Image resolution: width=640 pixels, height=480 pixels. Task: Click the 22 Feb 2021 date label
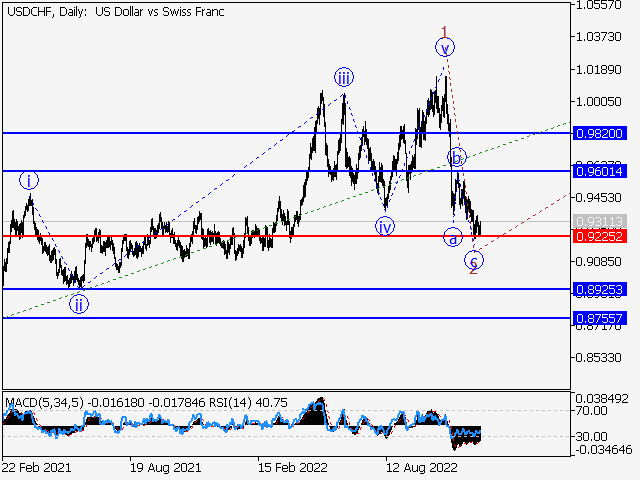[37, 467]
